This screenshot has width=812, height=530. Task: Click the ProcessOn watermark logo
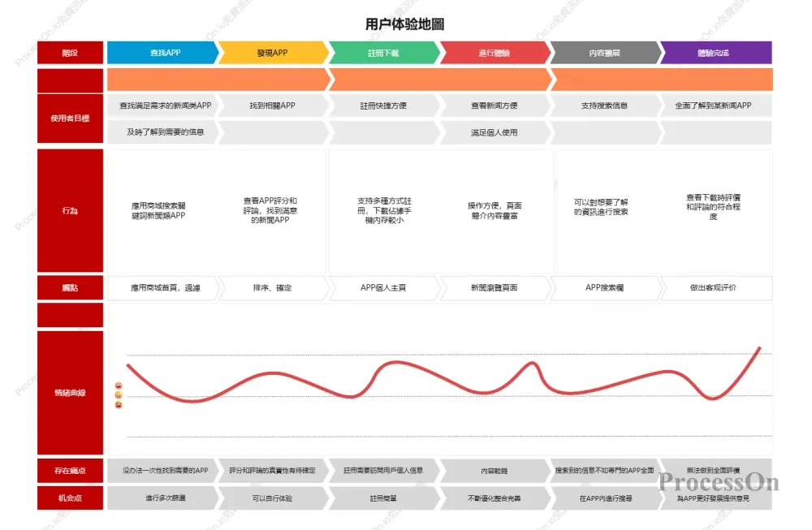pos(718,482)
